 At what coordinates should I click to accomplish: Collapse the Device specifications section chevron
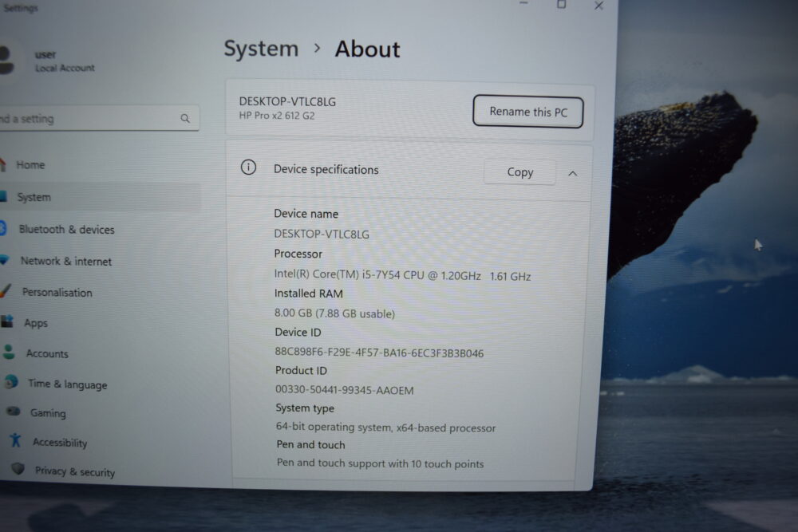[572, 173]
